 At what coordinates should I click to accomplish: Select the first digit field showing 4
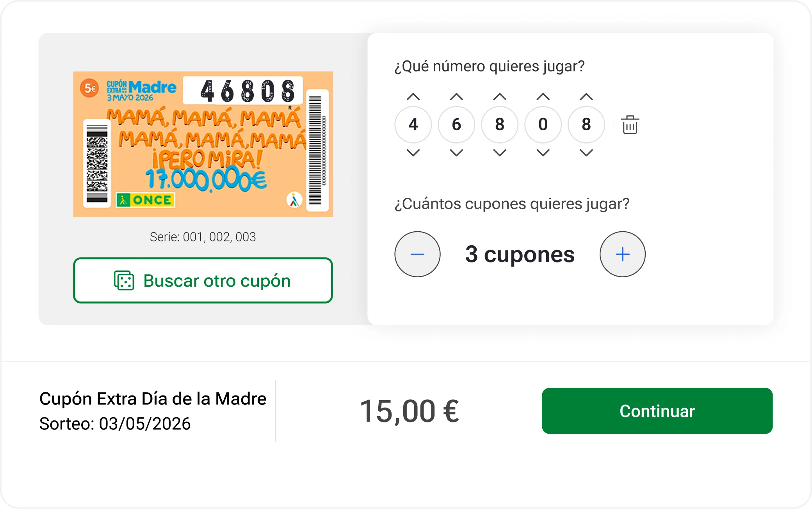point(413,125)
